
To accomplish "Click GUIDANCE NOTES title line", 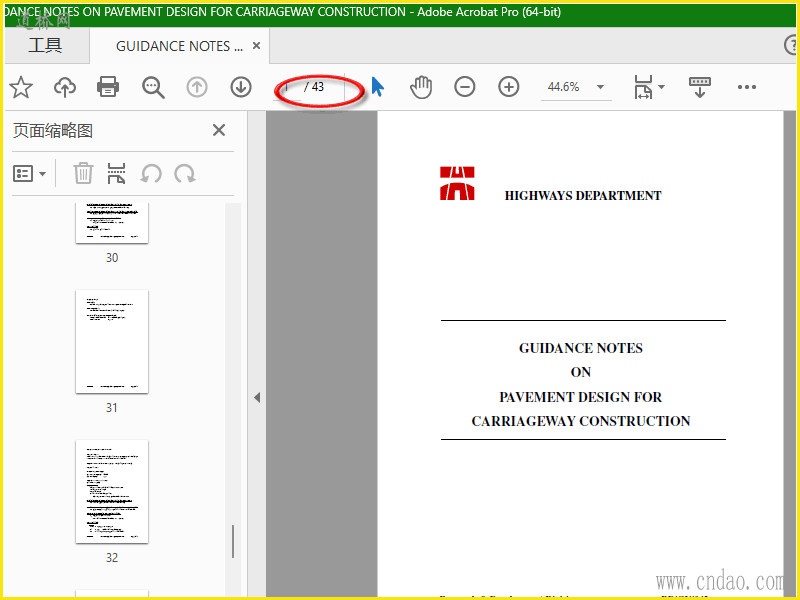I will click(581, 348).
